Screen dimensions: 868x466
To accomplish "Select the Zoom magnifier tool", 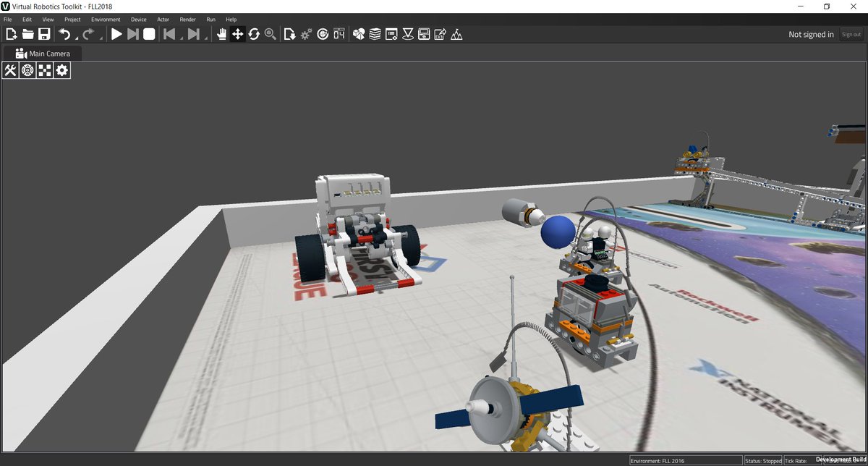I will pos(271,34).
